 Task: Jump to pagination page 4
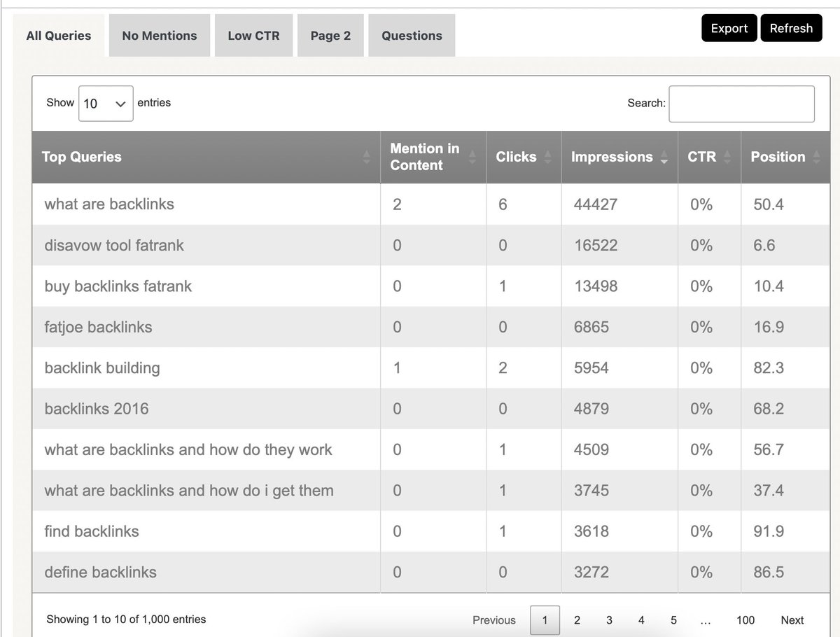pyautogui.click(x=641, y=620)
